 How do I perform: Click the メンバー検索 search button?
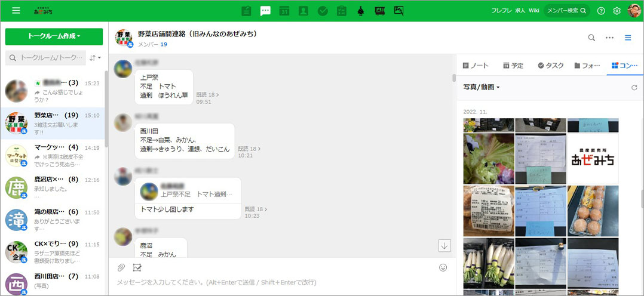[566, 11]
